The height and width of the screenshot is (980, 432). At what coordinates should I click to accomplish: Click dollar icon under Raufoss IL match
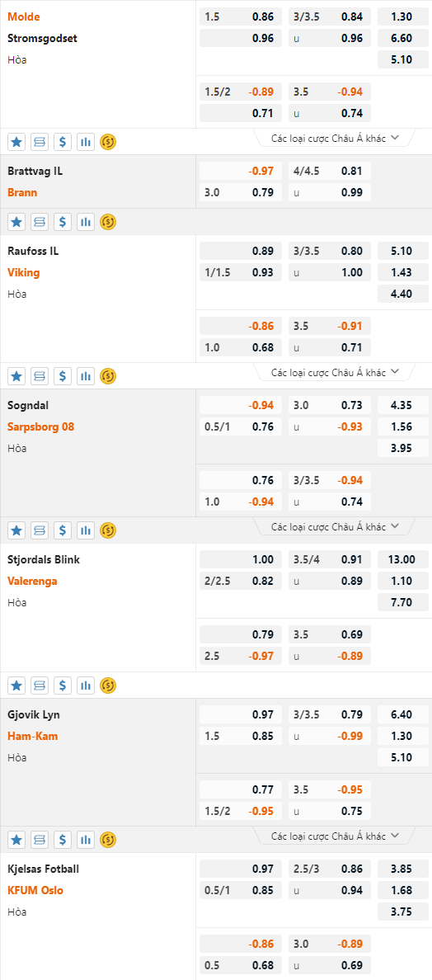pyautogui.click(x=63, y=375)
